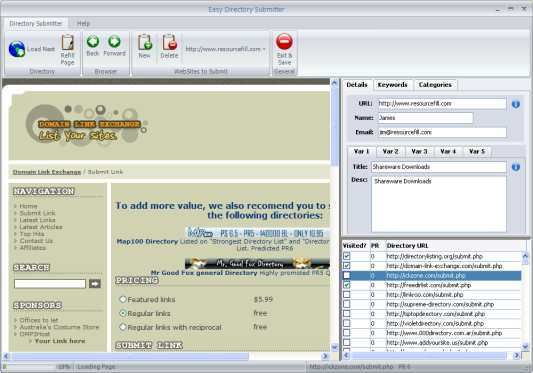This screenshot has width=533, height=373.
Task: Click directory list horizontal scrollbar left arrow
Action: tap(346, 355)
